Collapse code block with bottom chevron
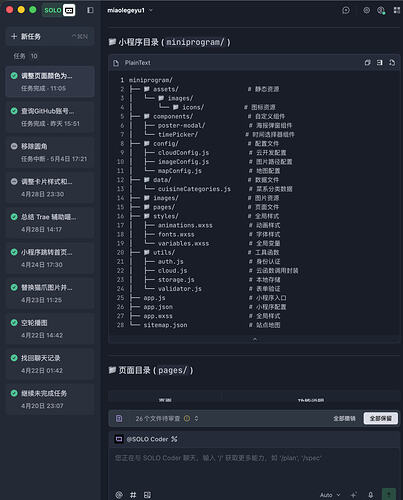The image size is (403, 500). click(255, 339)
